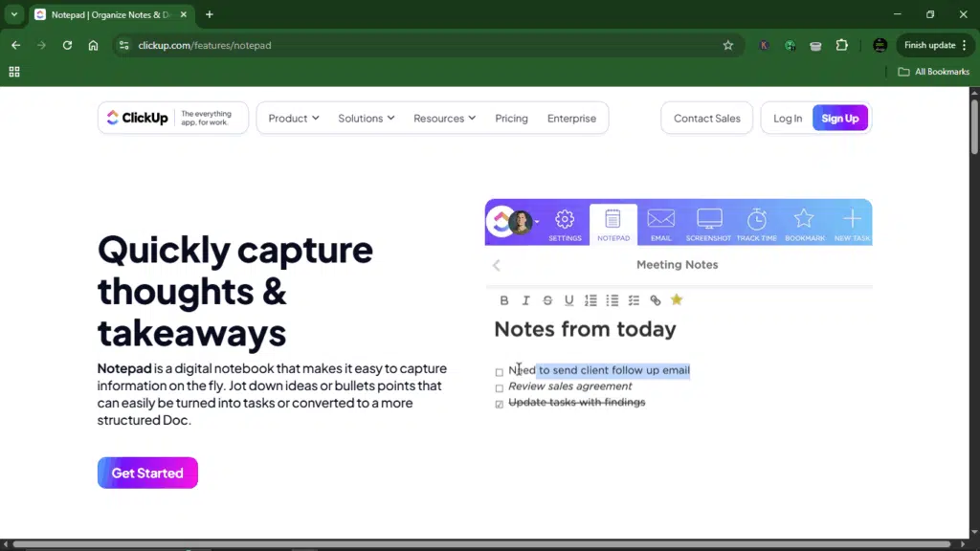Click the browser back arrow
The image size is (980, 551).
pos(15,45)
